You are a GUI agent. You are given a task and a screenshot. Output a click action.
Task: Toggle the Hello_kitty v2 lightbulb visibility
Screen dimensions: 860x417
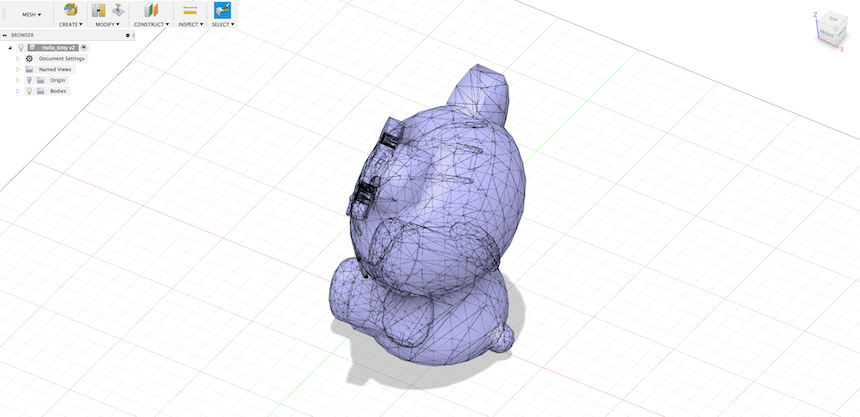21,48
